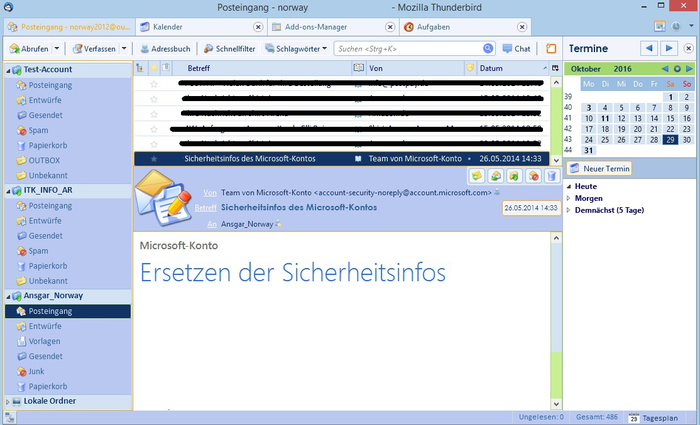
Task: Select day 11 in the October calendar
Action: (x=605, y=118)
